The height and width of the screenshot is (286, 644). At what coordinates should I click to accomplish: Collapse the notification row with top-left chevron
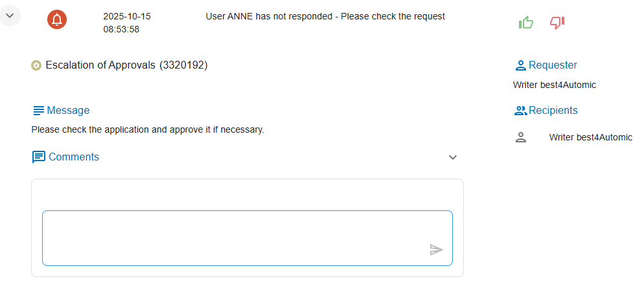10,16
